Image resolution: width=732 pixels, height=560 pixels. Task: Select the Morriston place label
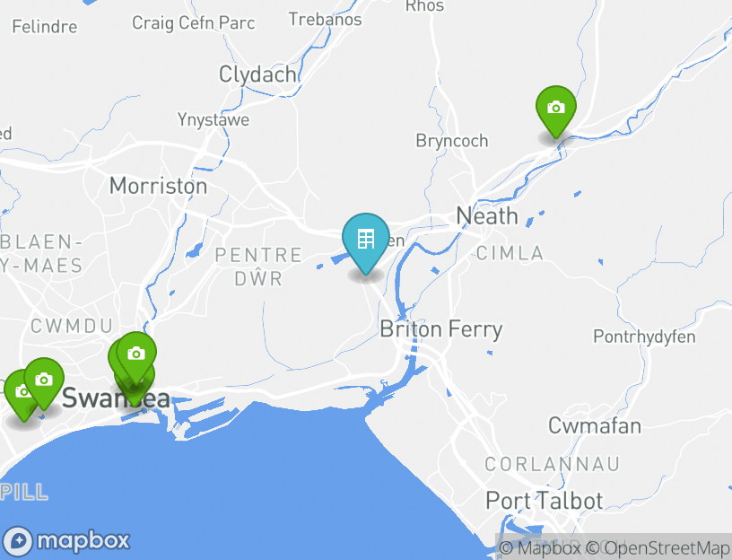pyautogui.click(x=158, y=186)
